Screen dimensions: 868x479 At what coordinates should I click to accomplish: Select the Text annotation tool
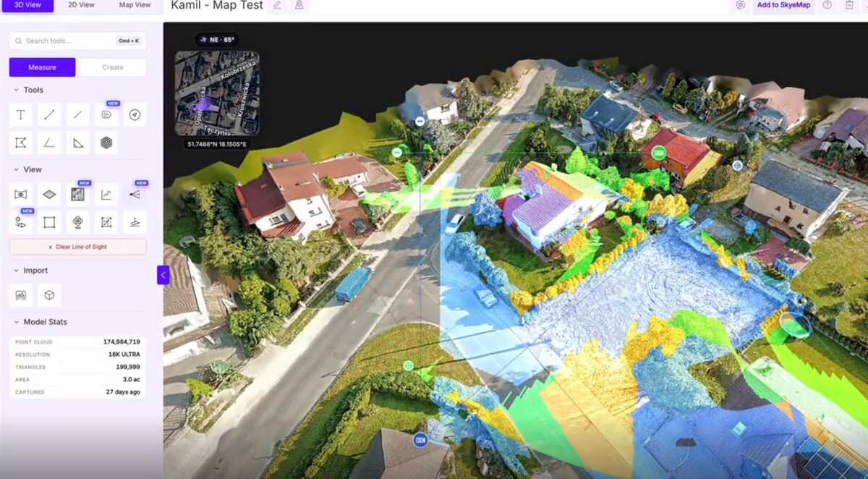click(21, 114)
